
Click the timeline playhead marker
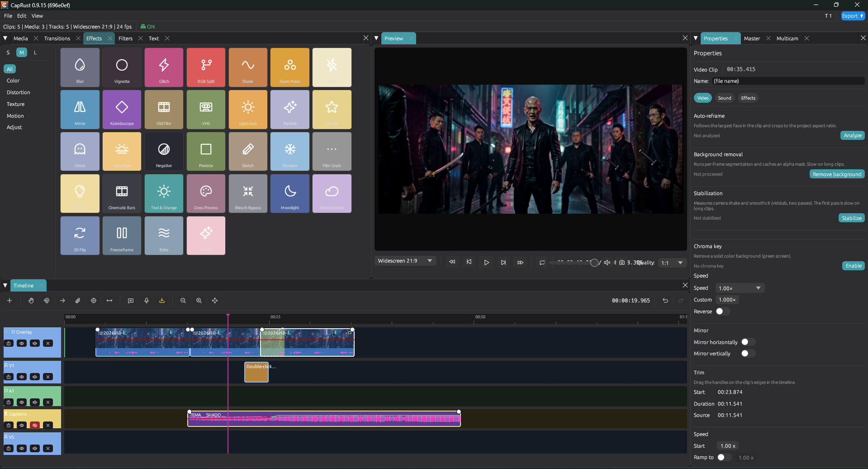(x=228, y=316)
